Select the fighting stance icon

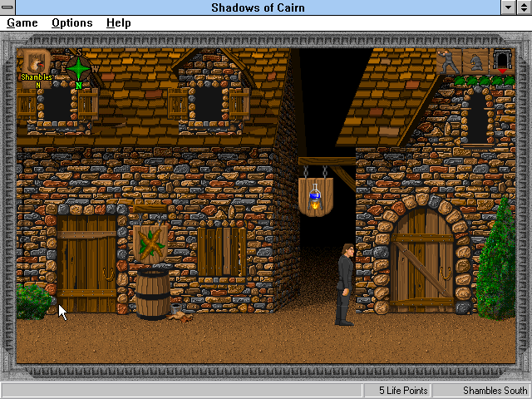[449, 62]
